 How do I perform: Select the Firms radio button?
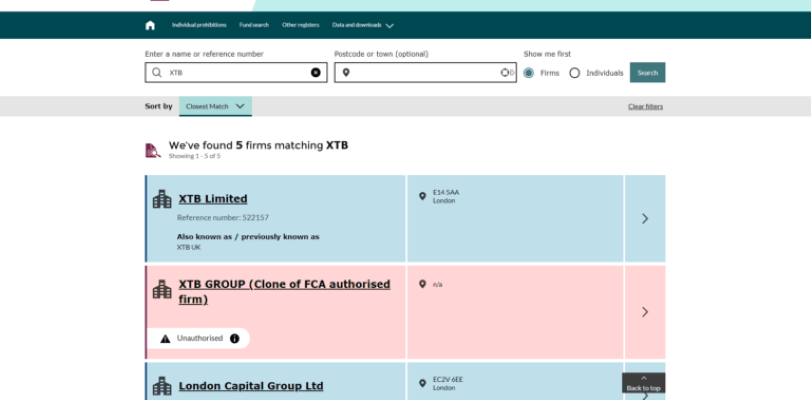(x=529, y=73)
